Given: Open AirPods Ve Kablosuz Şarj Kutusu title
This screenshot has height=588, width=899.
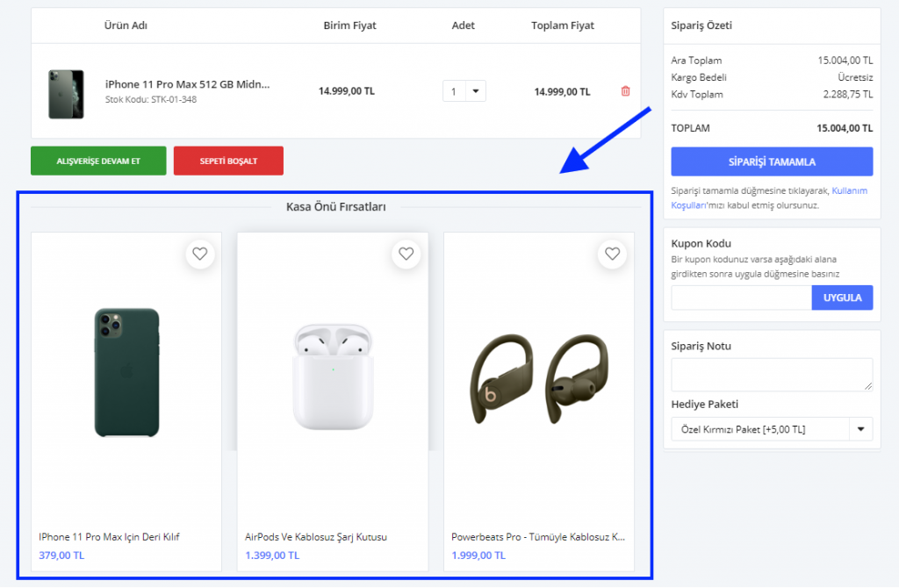Looking at the screenshot, I should click(x=316, y=537).
